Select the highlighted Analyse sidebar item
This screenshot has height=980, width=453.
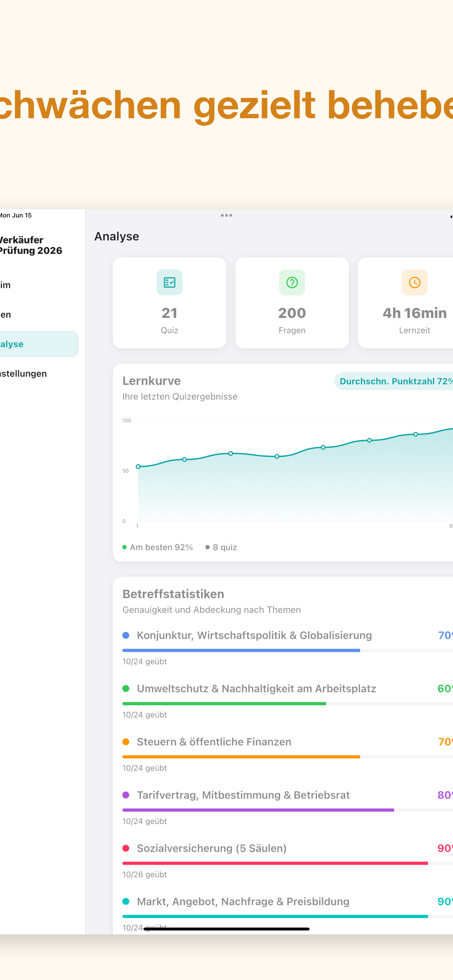point(39,344)
